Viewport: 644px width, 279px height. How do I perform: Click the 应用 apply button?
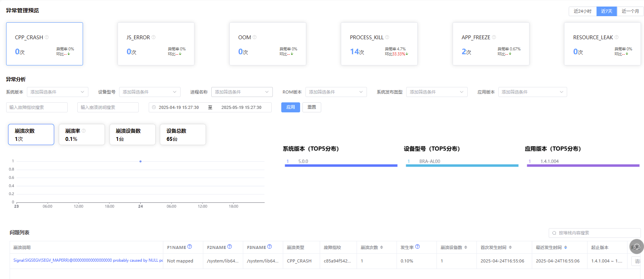pyautogui.click(x=290, y=107)
